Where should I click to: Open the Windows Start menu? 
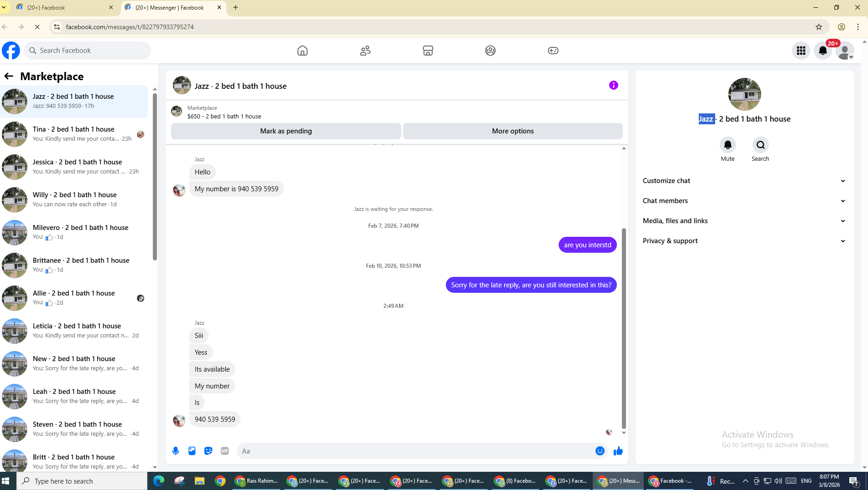click(x=6, y=481)
